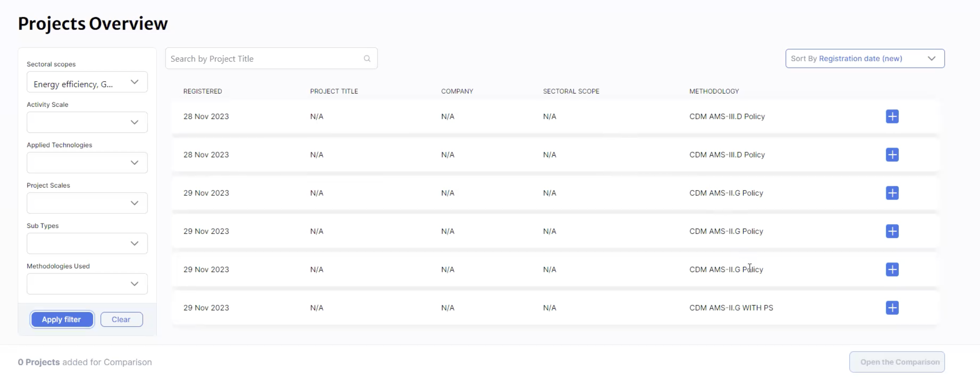Add the third listed project using its plus icon
980x377 pixels.
tap(892, 193)
